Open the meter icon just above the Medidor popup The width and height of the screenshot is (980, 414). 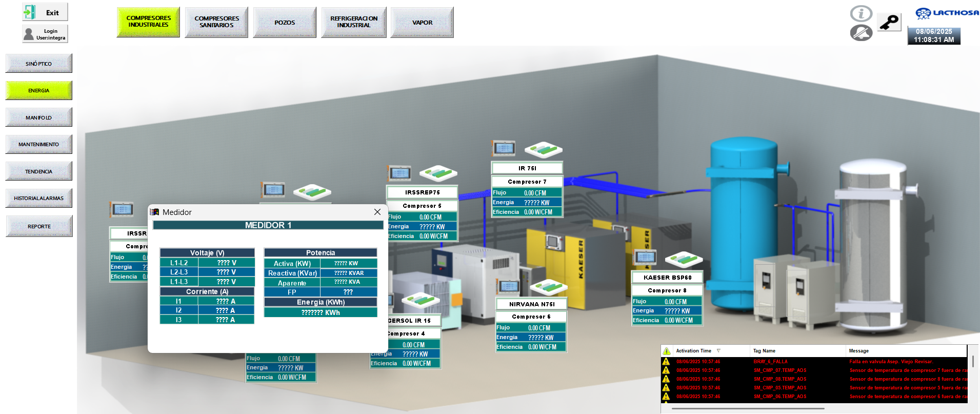[x=273, y=189]
